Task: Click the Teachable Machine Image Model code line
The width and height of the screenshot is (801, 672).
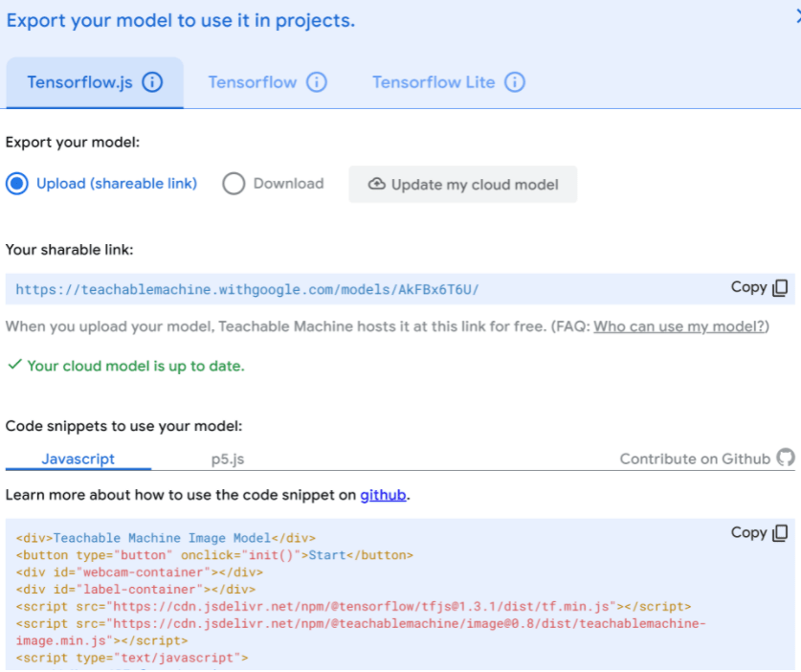Action: click(166, 538)
